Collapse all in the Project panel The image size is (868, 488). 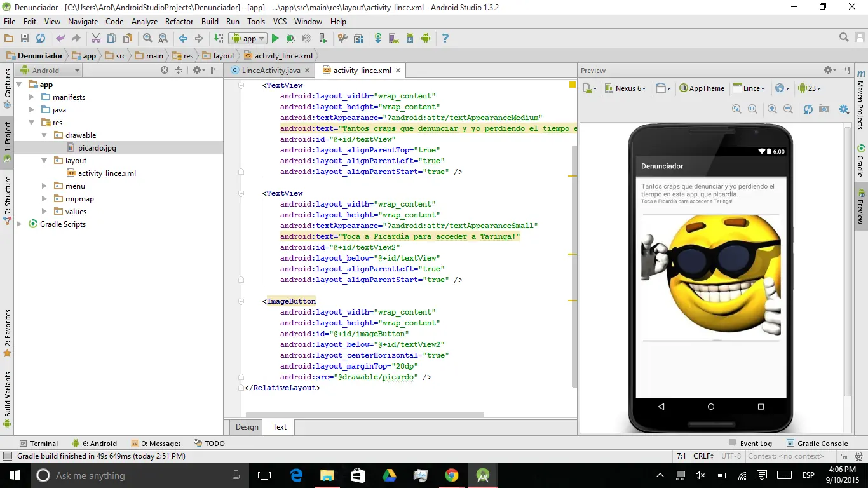click(179, 71)
